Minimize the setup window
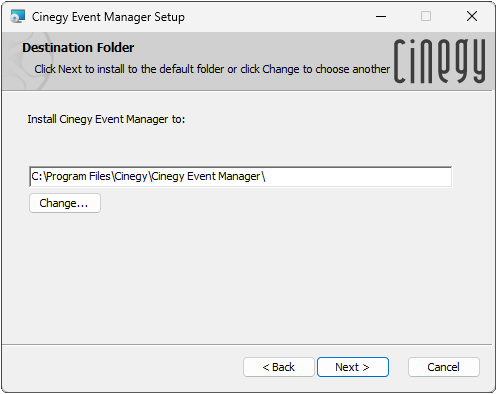The height and width of the screenshot is (394, 497). coord(381,16)
